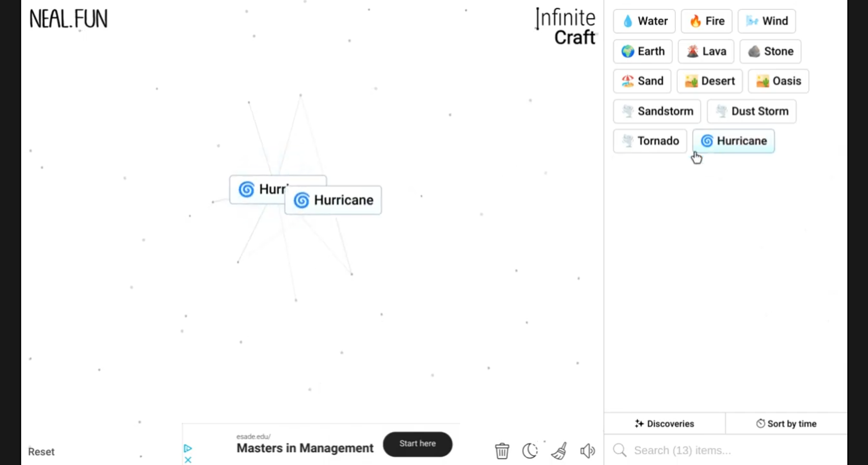This screenshot has width=868, height=465.
Task: Click the Sandstorm element
Action: pyautogui.click(x=657, y=111)
